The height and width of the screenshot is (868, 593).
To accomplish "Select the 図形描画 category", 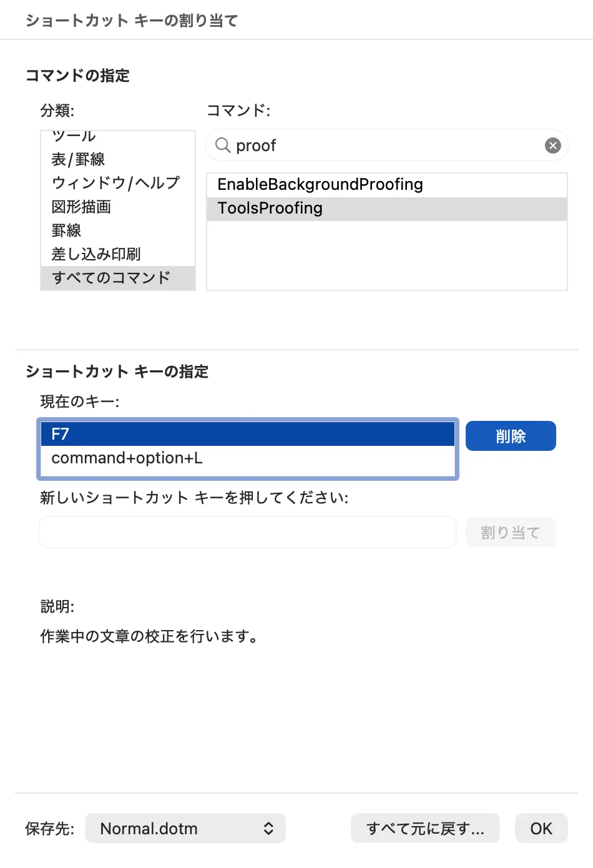I will click(x=81, y=207).
